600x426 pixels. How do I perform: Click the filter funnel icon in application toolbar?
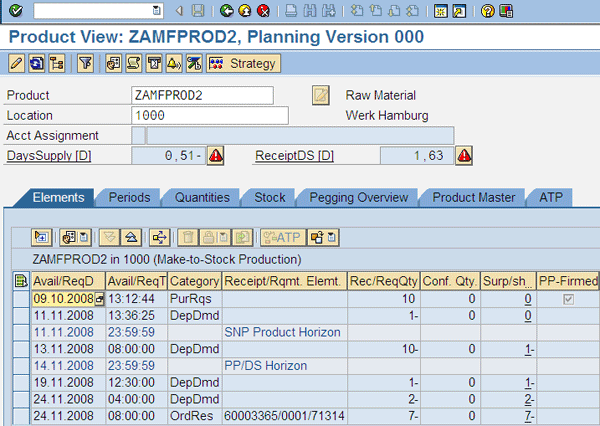point(85,63)
